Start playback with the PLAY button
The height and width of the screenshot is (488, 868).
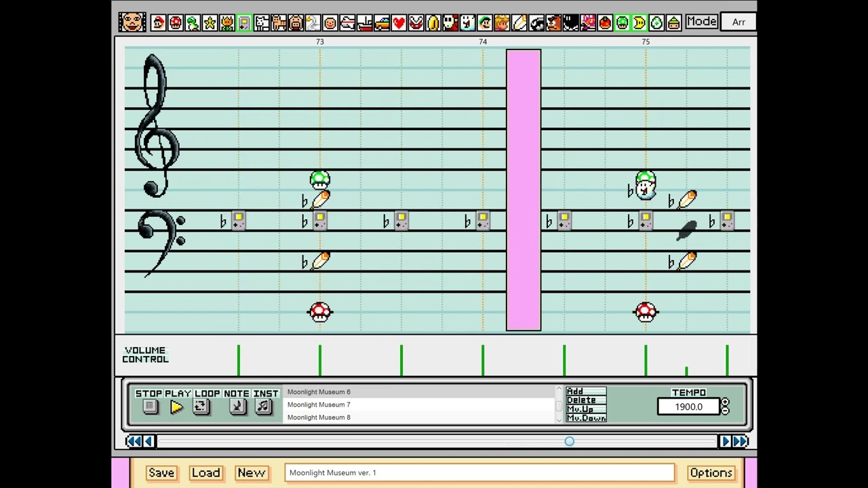[176, 407]
